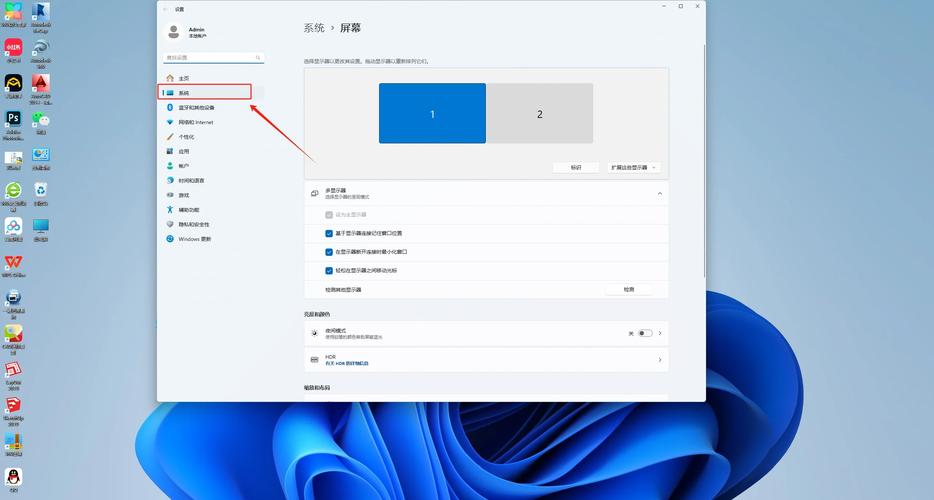Click the 检测 detect button
Viewport: 934px width, 500px height.
click(629, 290)
